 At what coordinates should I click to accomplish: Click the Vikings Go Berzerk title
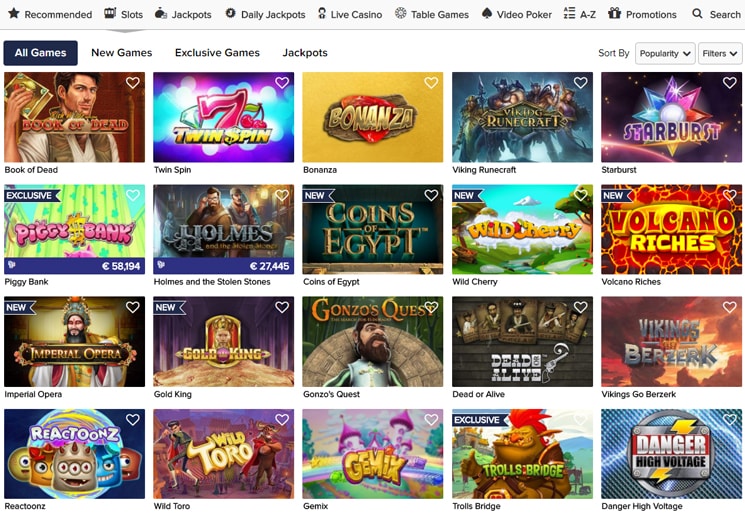639,394
